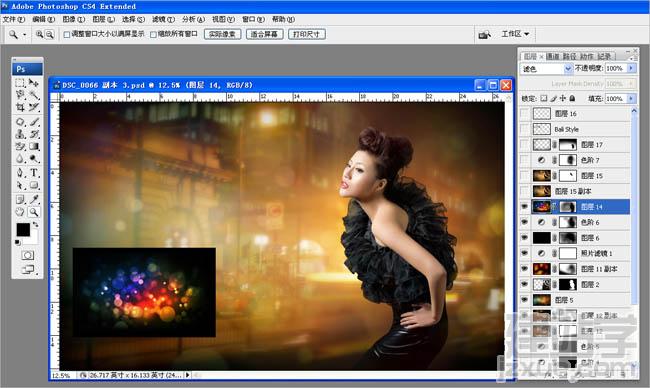
Task: Open the 工作区 workspace dropdown
Action: pos(515,34)
